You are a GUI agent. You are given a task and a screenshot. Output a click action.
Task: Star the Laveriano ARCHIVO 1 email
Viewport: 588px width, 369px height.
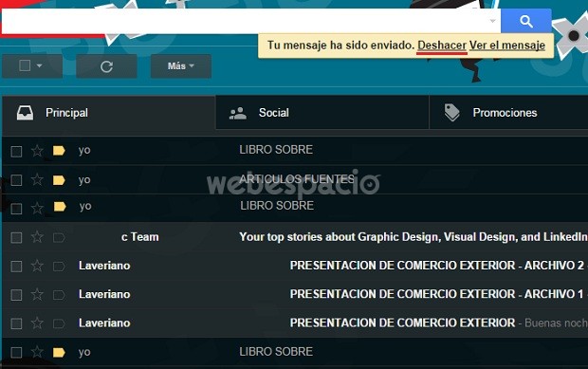[37, 294]
